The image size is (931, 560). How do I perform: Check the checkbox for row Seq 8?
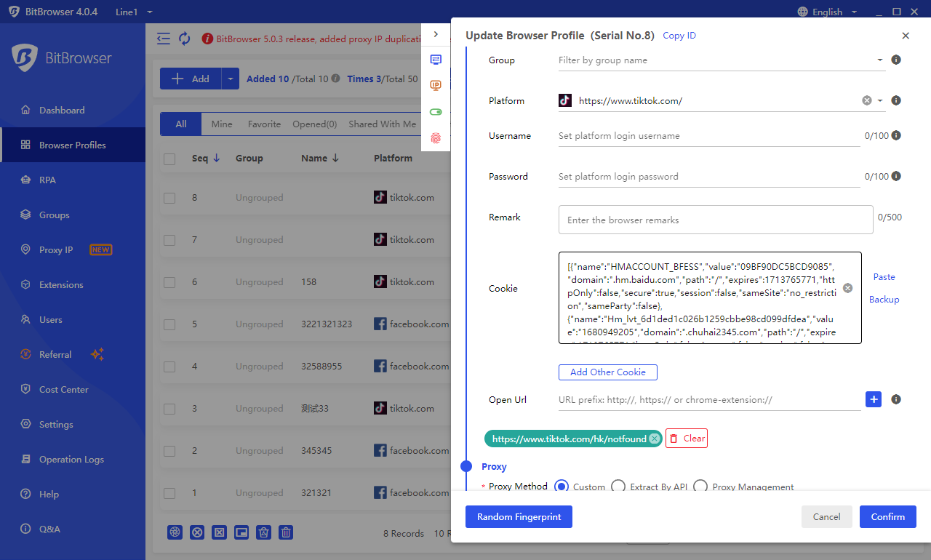[169, 198]
